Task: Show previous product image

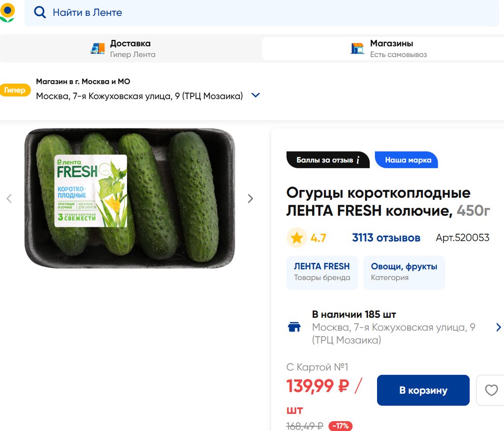Action: pos(9,199)
